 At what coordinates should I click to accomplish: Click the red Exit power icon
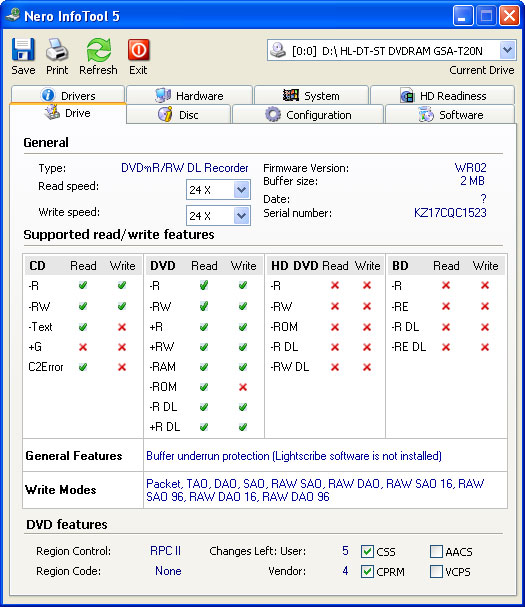point(138,50)
